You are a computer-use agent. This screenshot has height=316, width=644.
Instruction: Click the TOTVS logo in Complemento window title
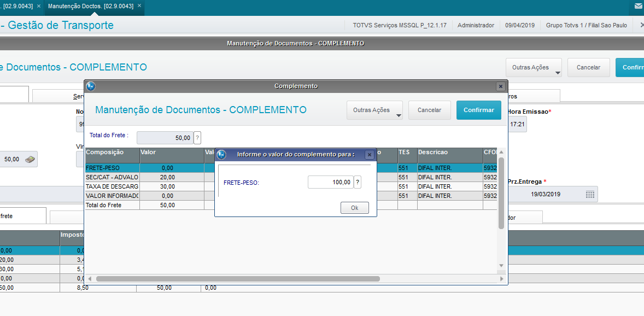click(91, 86)
